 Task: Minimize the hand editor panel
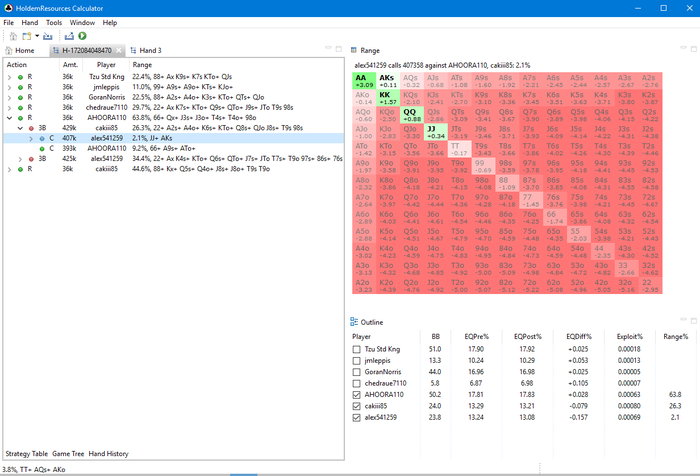(x=328, y=48)
